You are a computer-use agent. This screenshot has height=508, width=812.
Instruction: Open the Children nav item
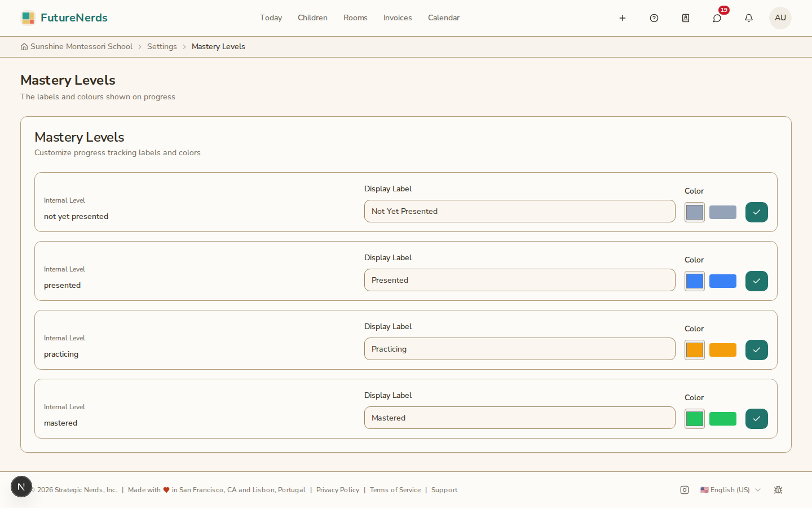pyautogui.click(x=313, y=18)
